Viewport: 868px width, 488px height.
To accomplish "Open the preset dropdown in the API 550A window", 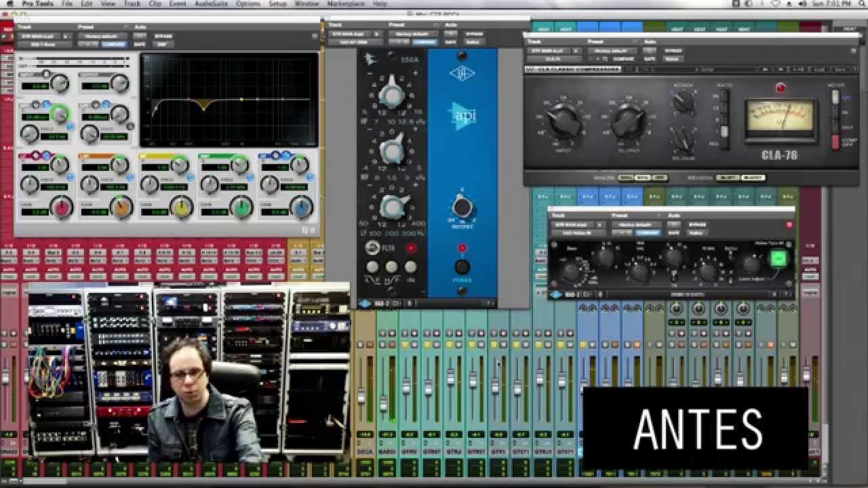I will tap(412, 33).
